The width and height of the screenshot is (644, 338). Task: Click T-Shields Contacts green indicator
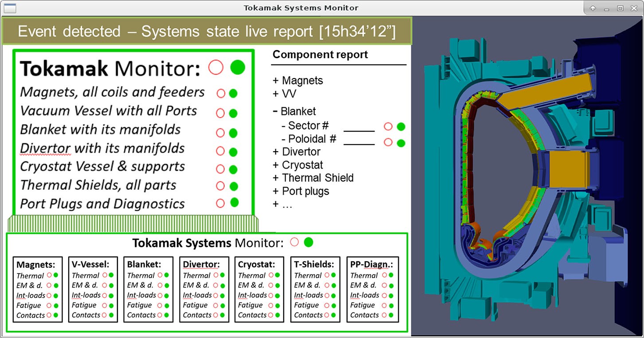[334, 315]
